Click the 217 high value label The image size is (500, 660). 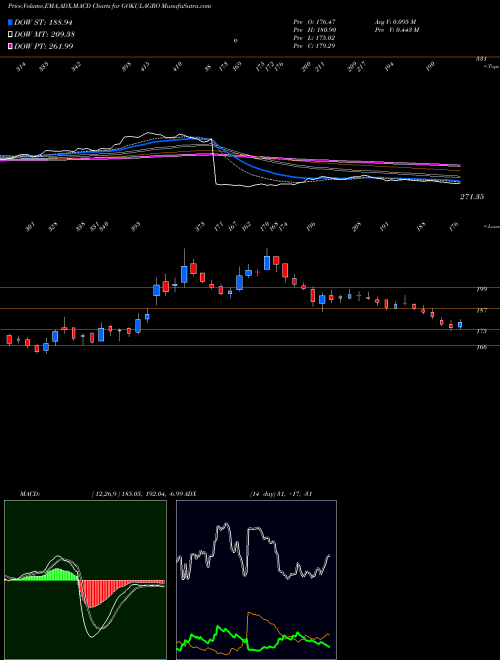click(x=362, y=67)
